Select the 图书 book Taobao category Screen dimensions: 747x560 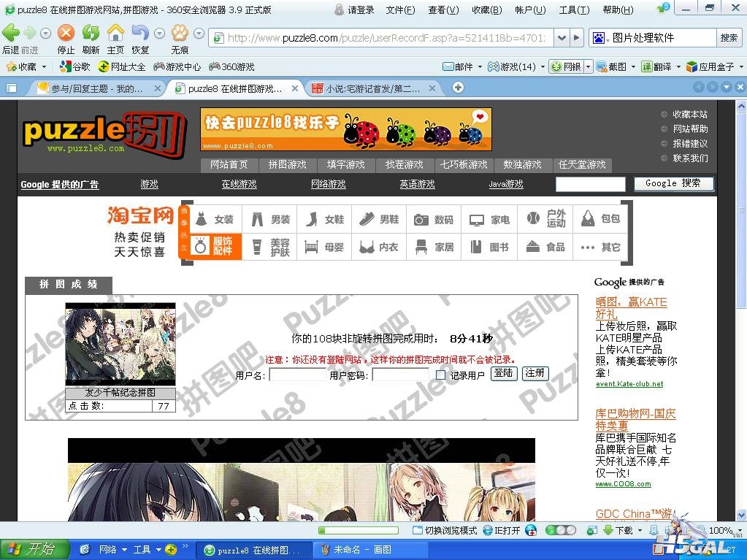tap(489, 247)
